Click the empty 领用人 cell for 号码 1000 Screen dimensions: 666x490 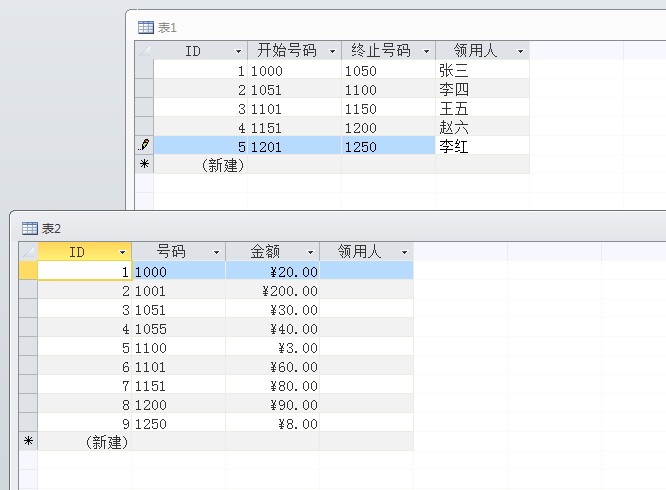(366, 271)
